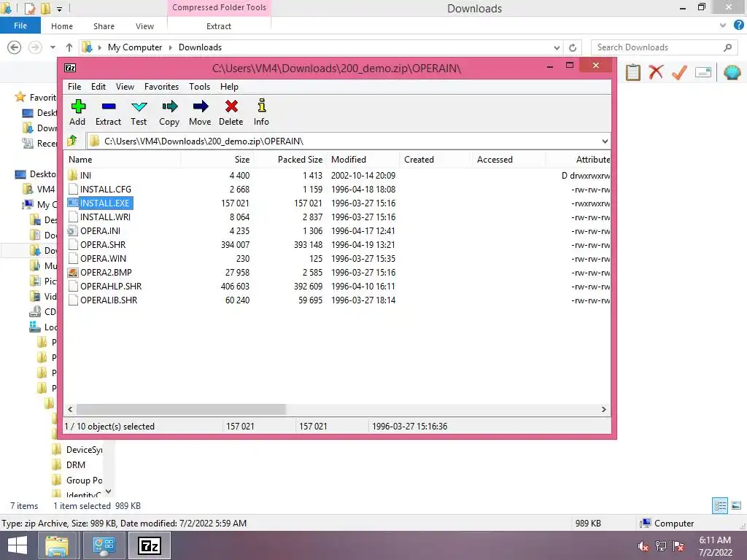This screenshot has width=747, height=560.
Task: Switch to the Explorer Share ribbon tab
Action: pyautogui.click(x=104, y=26)
